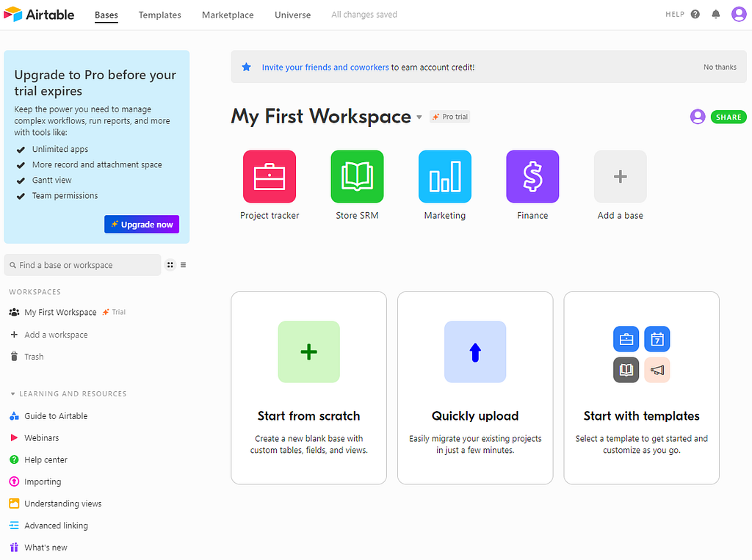Select My First Workspace in sidebar
This screenshot has height=560, width=752.
(60, 312)
